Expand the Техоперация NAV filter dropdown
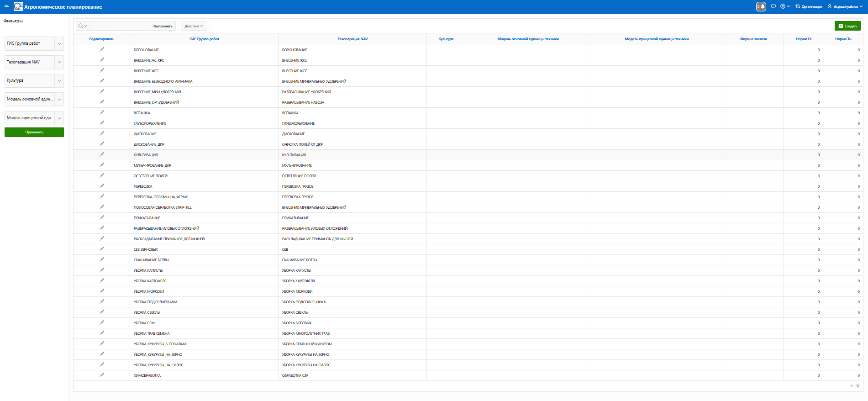868x401 pixels. (x=59, y=62)
